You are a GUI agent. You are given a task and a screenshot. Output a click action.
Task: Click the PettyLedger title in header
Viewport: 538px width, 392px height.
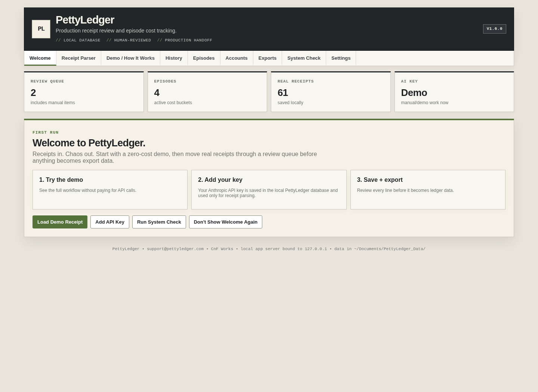pos(85,20)
